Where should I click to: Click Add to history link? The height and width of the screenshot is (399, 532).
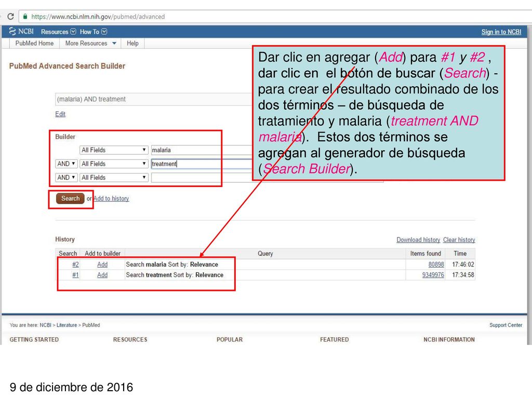pyautogui.click(x=111, y=198)
